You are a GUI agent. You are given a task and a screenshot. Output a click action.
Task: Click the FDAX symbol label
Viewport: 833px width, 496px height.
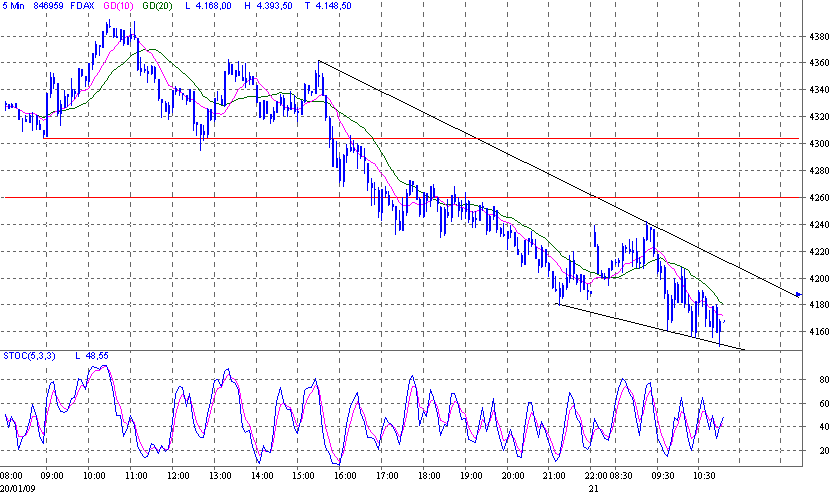(x=82, y=6)
